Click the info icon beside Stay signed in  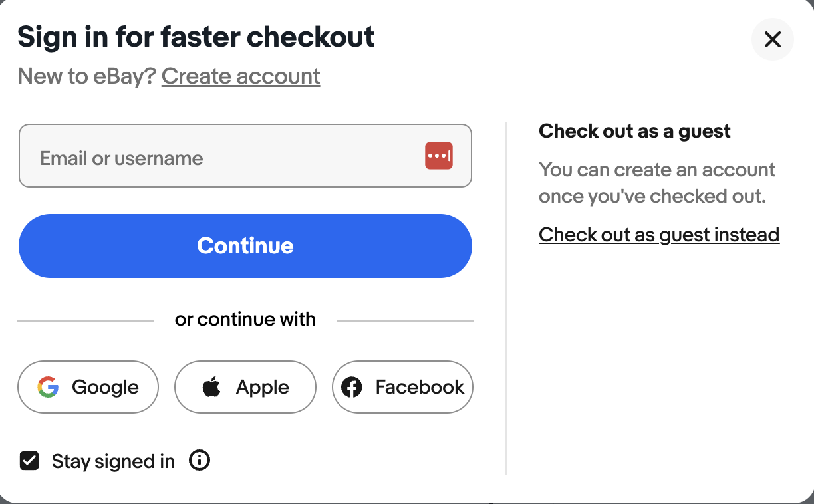coord(199,460)
